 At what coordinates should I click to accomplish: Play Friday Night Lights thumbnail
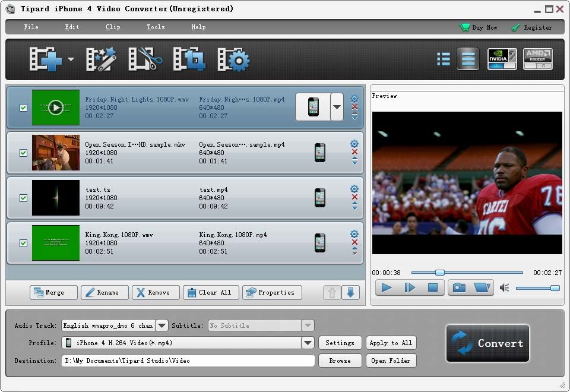56,108
